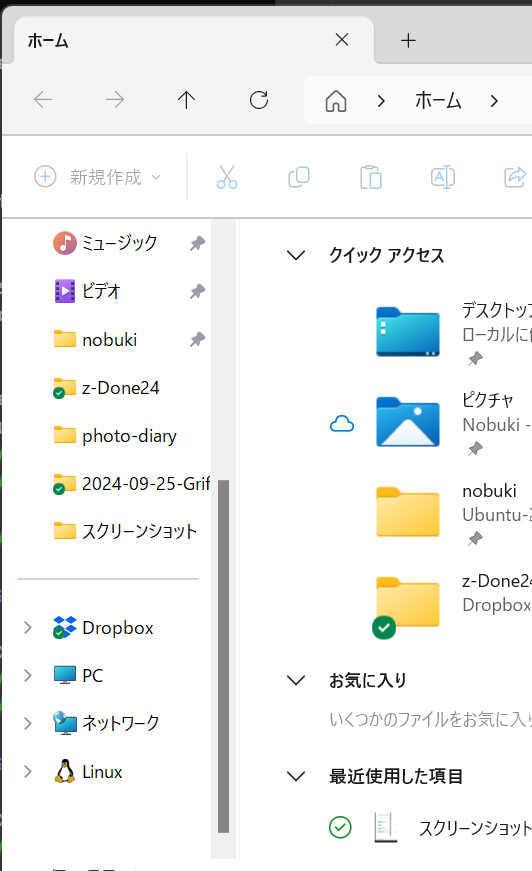Click the Cut scissors icon
Viewport: 532px width, 871px height.
click(x=227, y=177)
